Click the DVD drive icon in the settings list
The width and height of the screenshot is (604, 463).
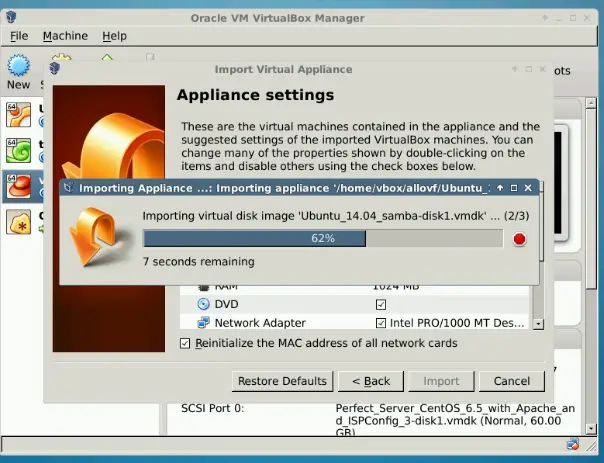coord(203,304)
